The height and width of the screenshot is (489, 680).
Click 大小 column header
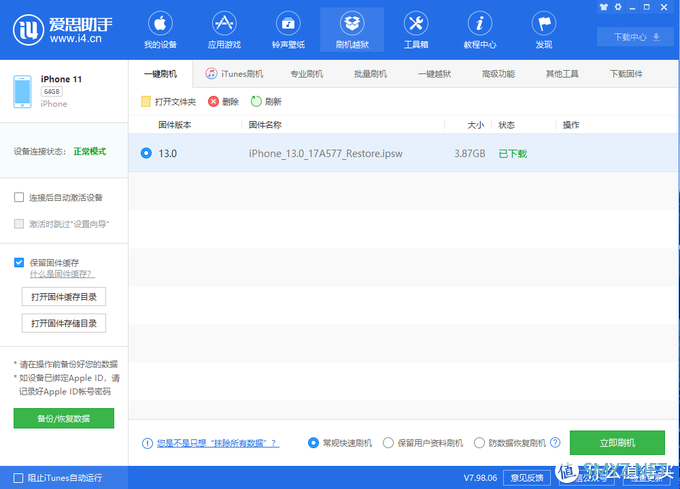tap(476, 125)
